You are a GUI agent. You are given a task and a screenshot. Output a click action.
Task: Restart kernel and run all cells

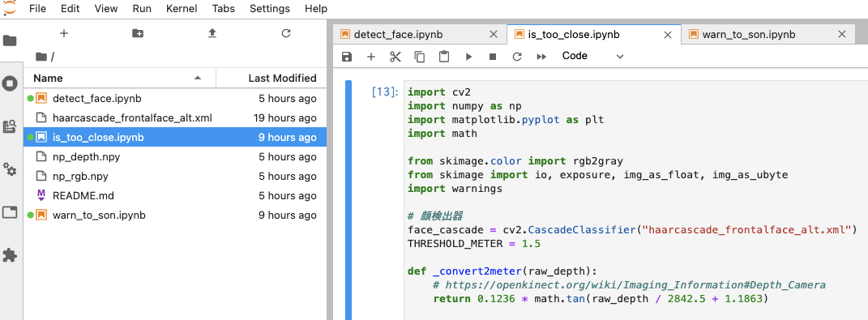[541, 57]
